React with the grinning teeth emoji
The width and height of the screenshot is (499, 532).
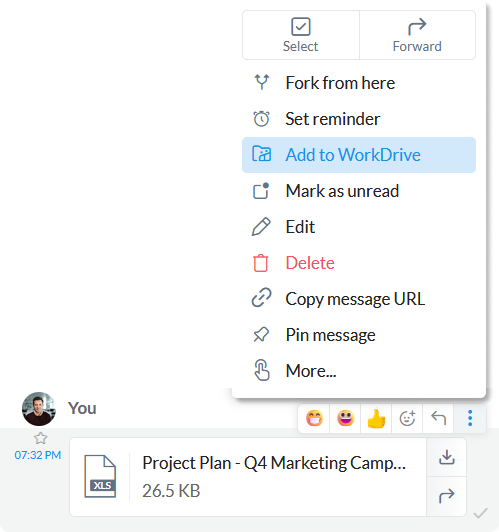coord(314,418)
